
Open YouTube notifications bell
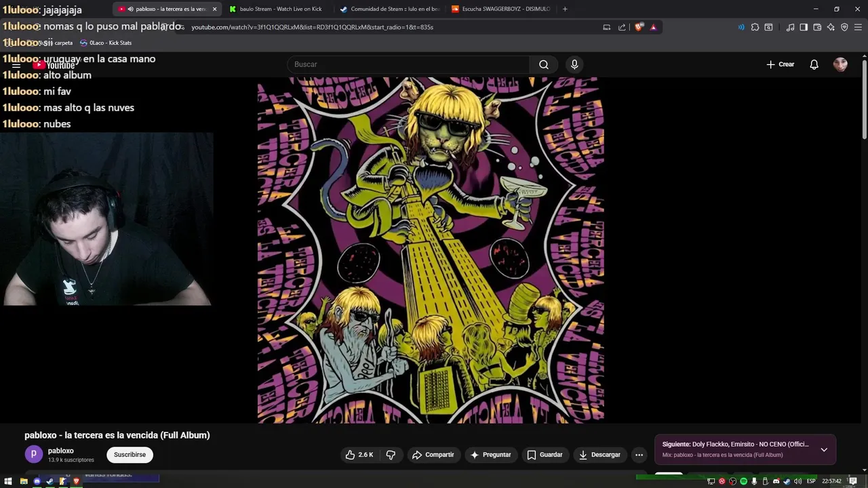coord(814,64)
